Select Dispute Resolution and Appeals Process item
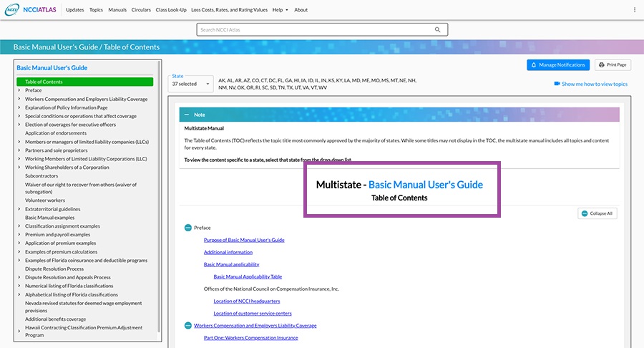The height and width of the screenshot is (348, 644). (68, 277)
